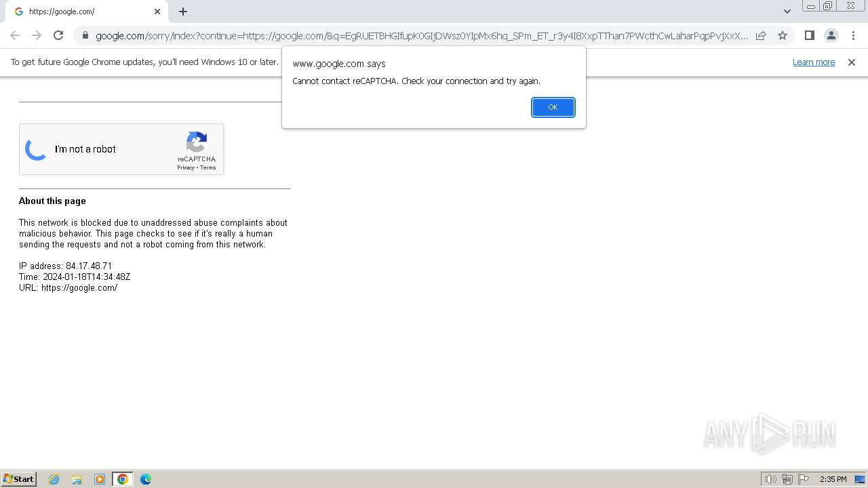Screen dimensions: 868x488
Task: Click the 2:35 PM system clock
Action: point(833,479)
